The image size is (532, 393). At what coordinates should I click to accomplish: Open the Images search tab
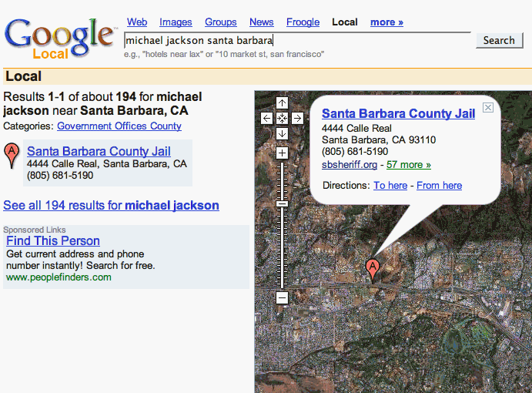coord(176,22)
